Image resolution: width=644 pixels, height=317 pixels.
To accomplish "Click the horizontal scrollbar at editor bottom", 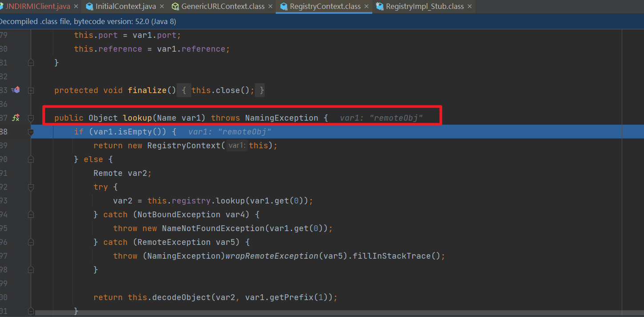I will point(311,313).
